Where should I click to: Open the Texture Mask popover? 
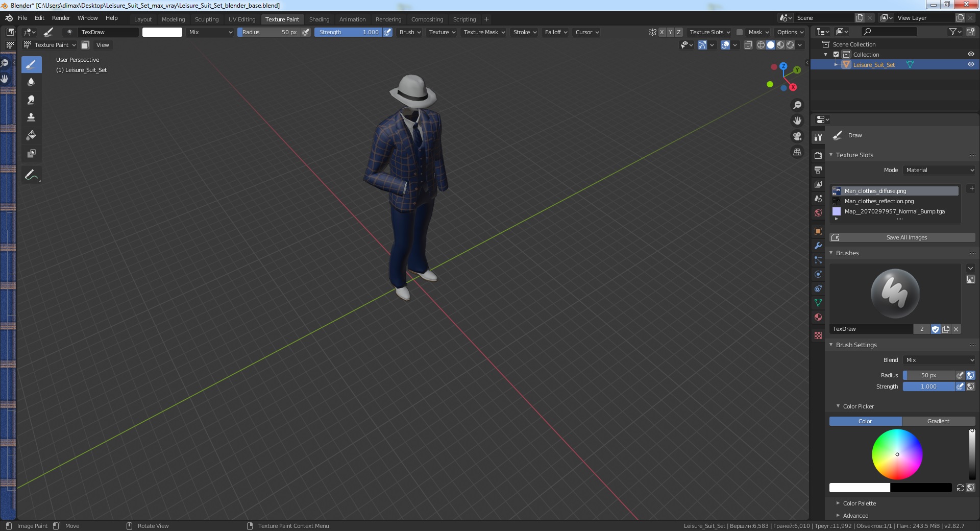coord(484,32)
